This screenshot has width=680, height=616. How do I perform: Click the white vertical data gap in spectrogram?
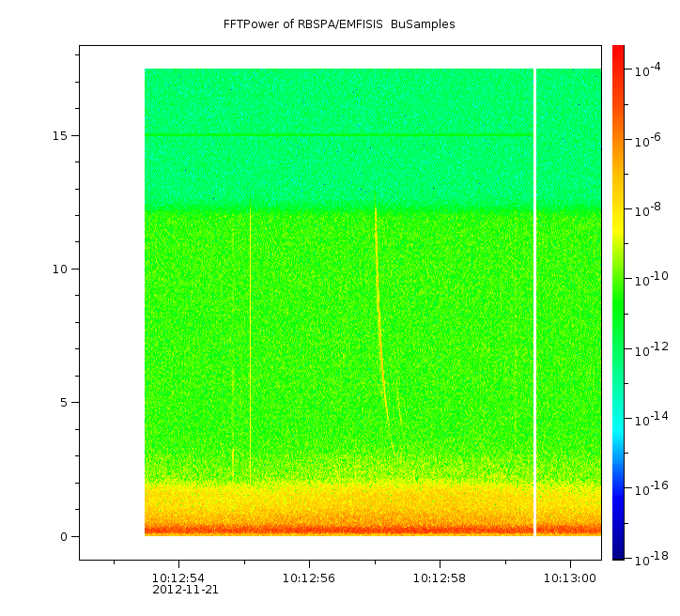[x=534, y=300]
